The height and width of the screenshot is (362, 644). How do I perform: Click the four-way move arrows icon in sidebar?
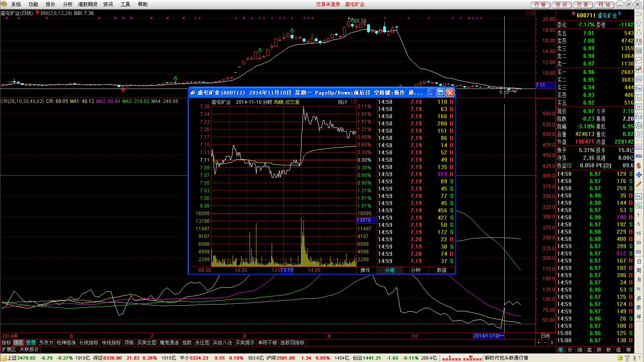pos(639,175)
